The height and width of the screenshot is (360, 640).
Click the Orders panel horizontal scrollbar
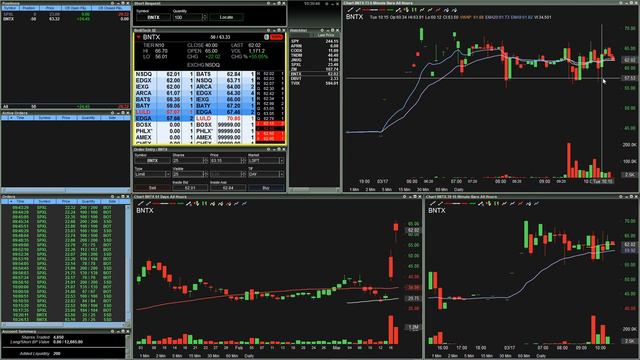(64, 325)
